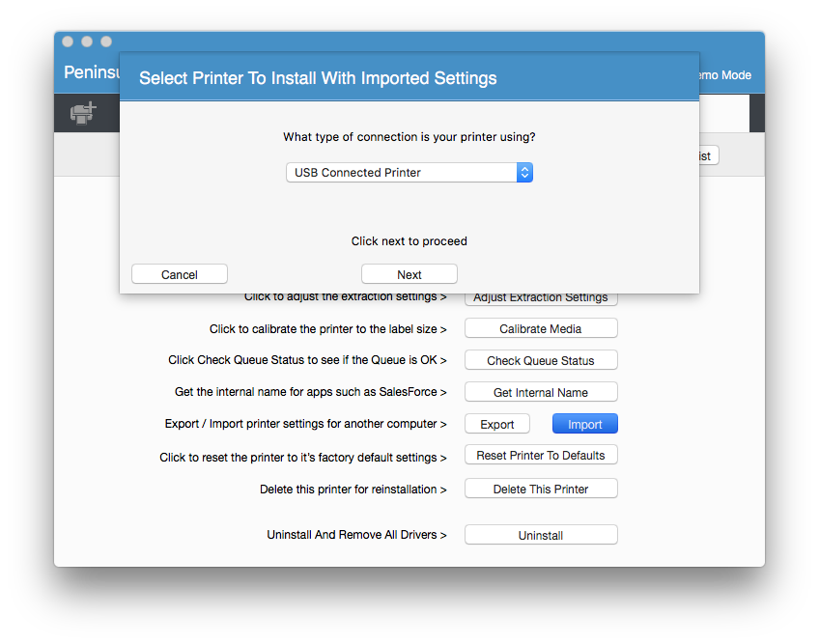This screenshot has width=819, height=644.
Task: Click Check Queue Status button
Action: tap(541, 360)
